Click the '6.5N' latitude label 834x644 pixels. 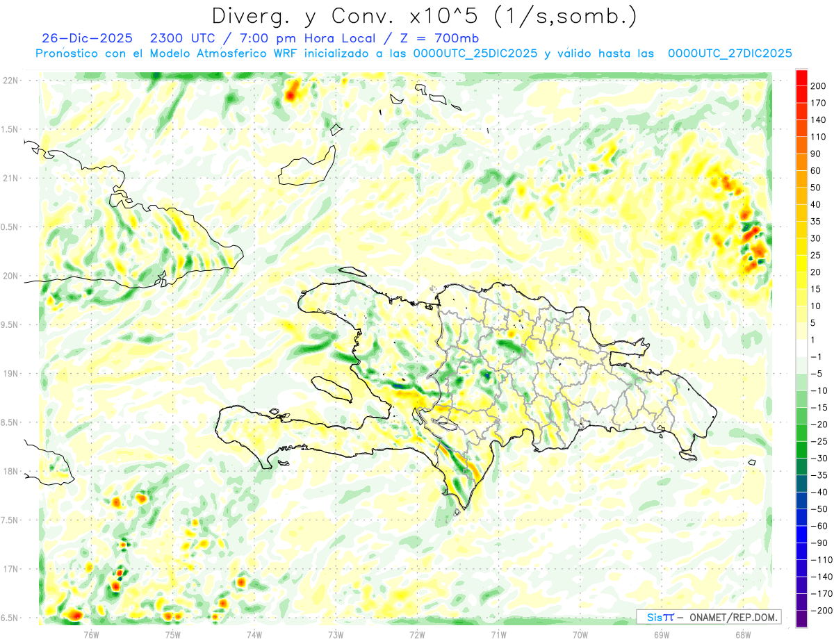pyautogui.click(x=10, y=618)
